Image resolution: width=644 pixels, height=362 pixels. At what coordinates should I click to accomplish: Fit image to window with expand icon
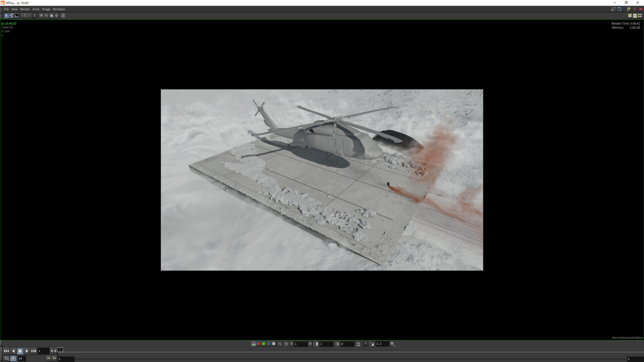click(57, 16)
